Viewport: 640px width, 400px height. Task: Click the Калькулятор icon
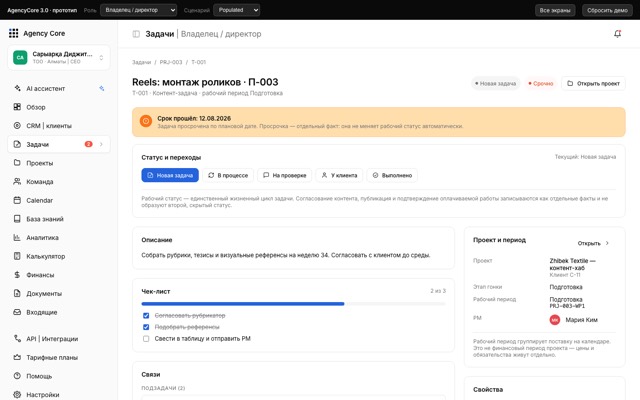point(17,256)
